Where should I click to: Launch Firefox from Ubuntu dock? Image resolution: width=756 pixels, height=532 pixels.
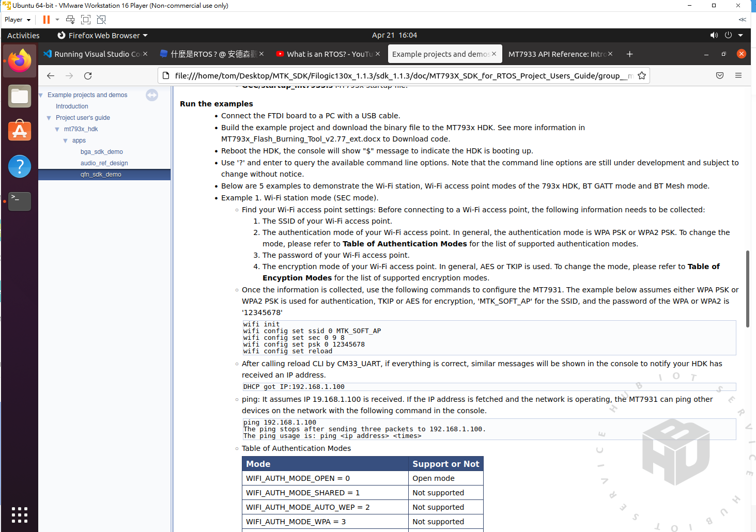[20, 61]
